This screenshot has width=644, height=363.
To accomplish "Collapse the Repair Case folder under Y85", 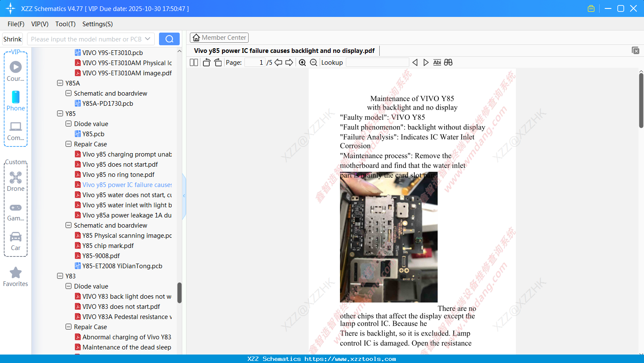I will [x=68, y=144].
